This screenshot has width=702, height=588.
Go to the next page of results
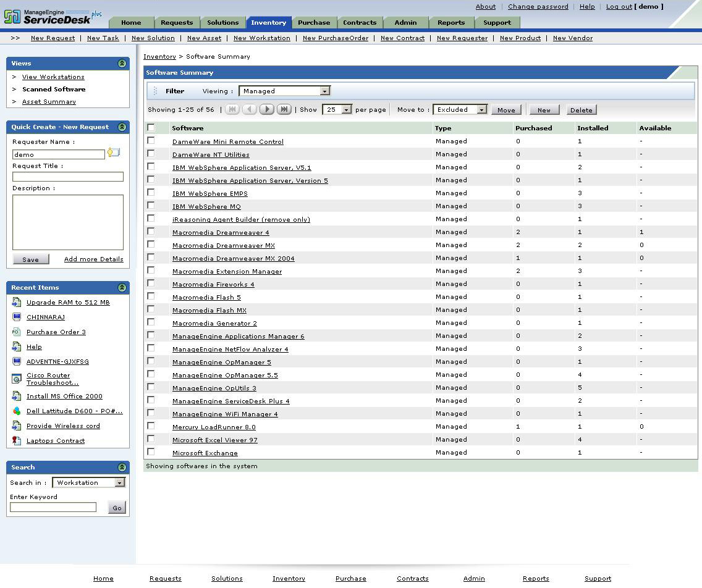266,109
